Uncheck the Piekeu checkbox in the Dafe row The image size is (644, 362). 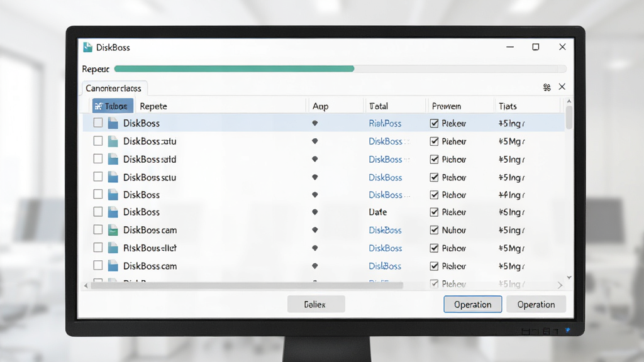[434, 212]
